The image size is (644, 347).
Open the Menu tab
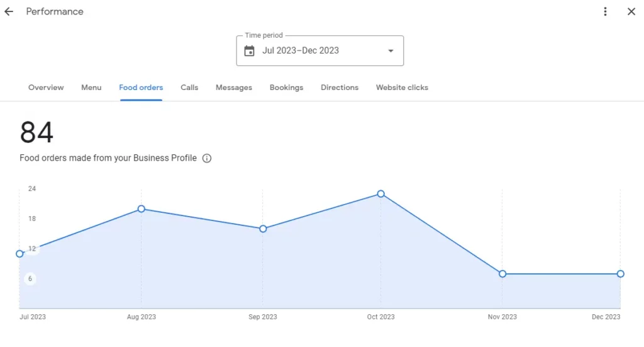coord(91,88)
